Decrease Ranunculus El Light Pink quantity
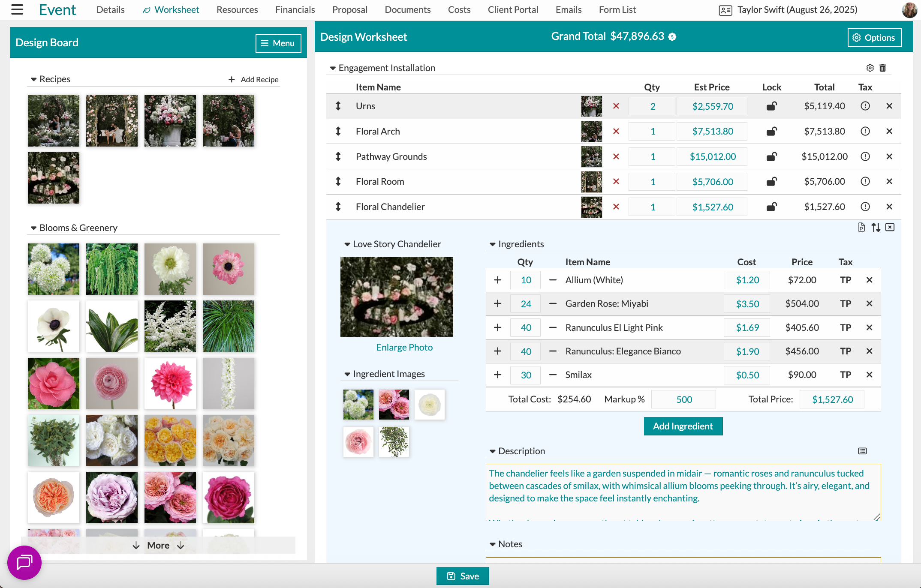 point(553,327)
